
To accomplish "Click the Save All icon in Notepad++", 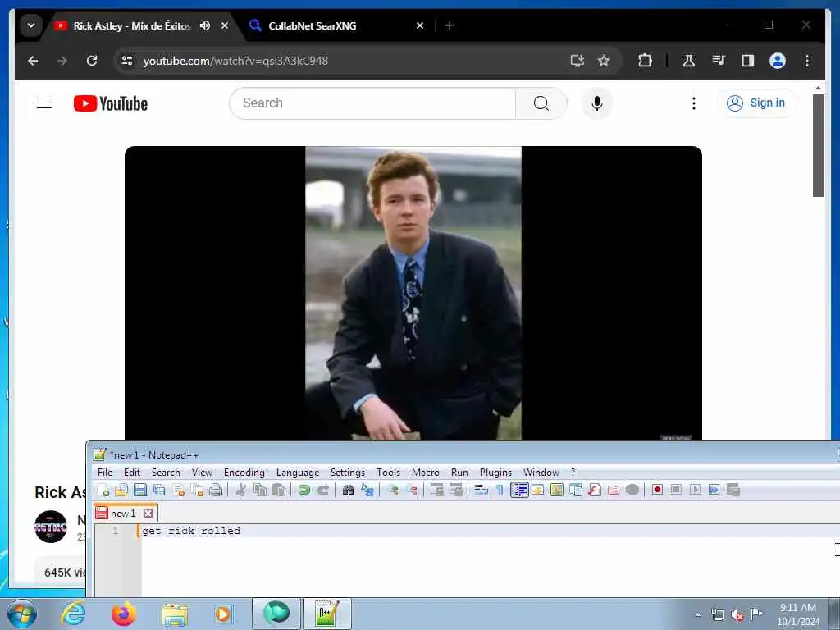I will click(x=159, y=490).
